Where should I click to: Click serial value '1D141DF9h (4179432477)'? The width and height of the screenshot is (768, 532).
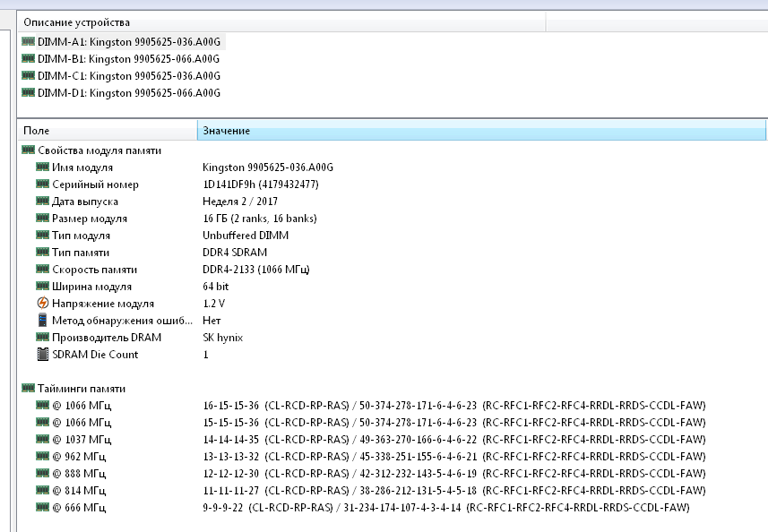pos(261,184)
